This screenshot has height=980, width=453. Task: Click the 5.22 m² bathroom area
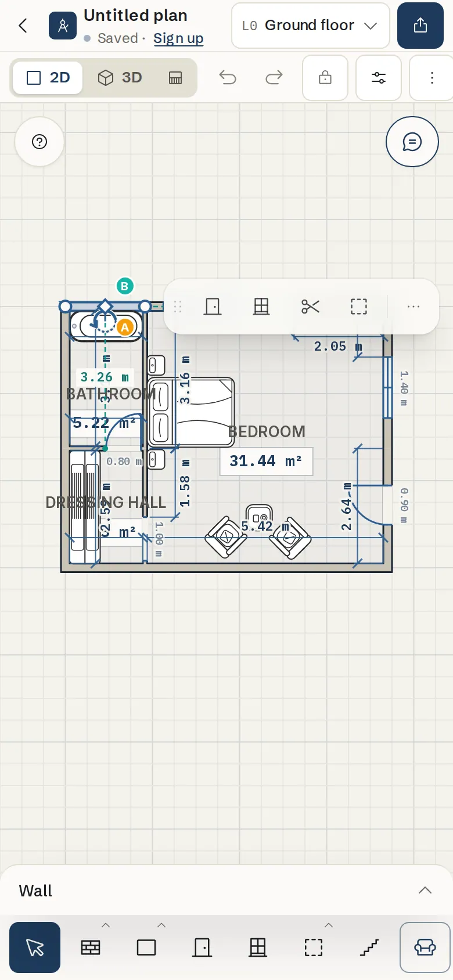[104, 423]
